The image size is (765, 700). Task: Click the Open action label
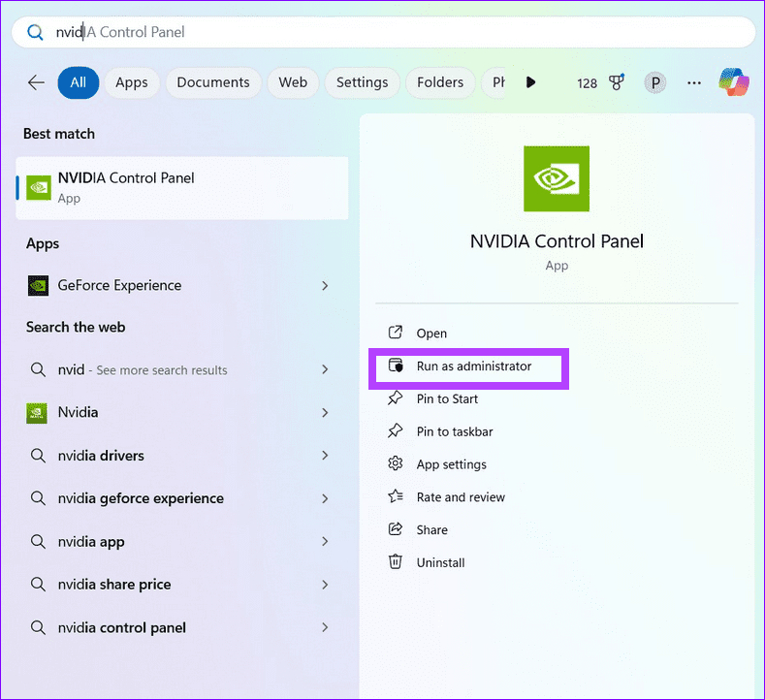431,334
